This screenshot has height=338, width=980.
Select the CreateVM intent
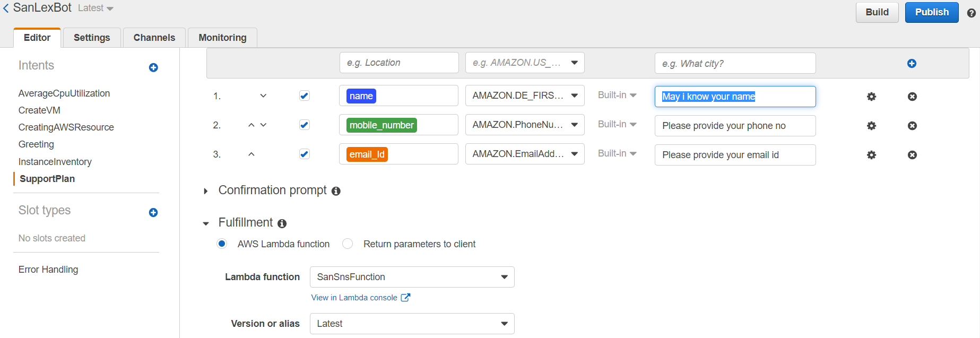(x=39, y=110)
